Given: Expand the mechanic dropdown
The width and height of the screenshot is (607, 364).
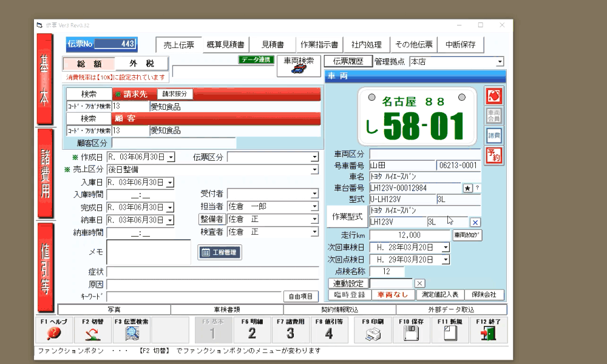Looking at the screenshot, I should pyautogui.click(x=314, y=220).
